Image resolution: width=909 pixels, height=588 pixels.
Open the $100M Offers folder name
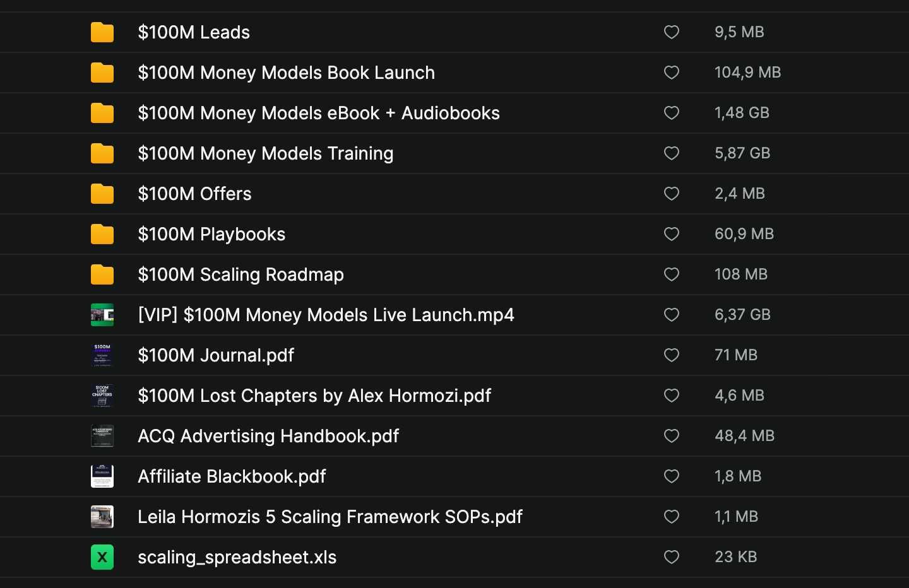click(194, 194)
